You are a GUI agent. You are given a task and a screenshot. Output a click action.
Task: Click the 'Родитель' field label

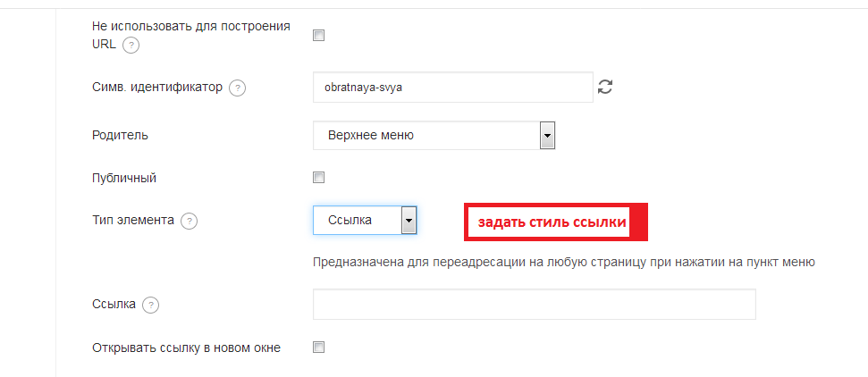point(120,136)
